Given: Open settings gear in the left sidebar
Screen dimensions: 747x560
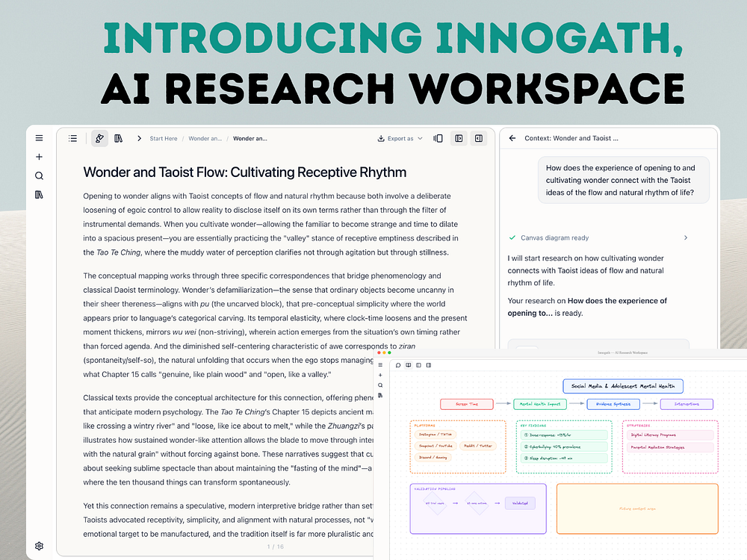Looking at the screenshot, I should click(x=39, y=546).
